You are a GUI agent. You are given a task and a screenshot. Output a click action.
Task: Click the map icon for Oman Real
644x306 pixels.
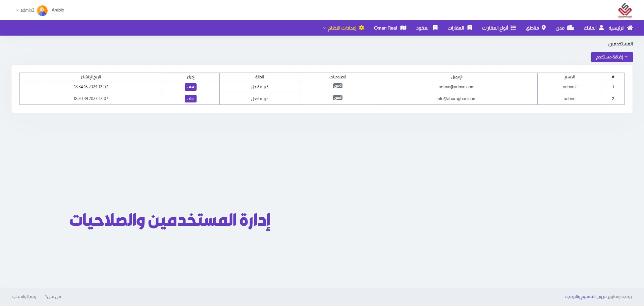[403, 28]
